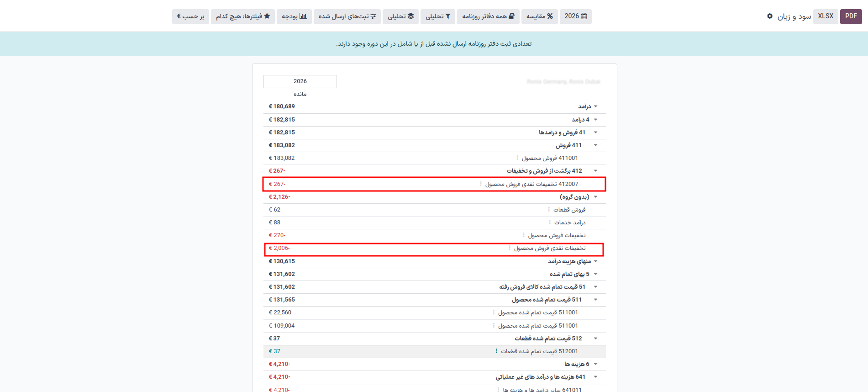
Task: Click the three-dot menu next to 411001 فروش محصول
Action: pyautogui.click(x=517, y=158)
